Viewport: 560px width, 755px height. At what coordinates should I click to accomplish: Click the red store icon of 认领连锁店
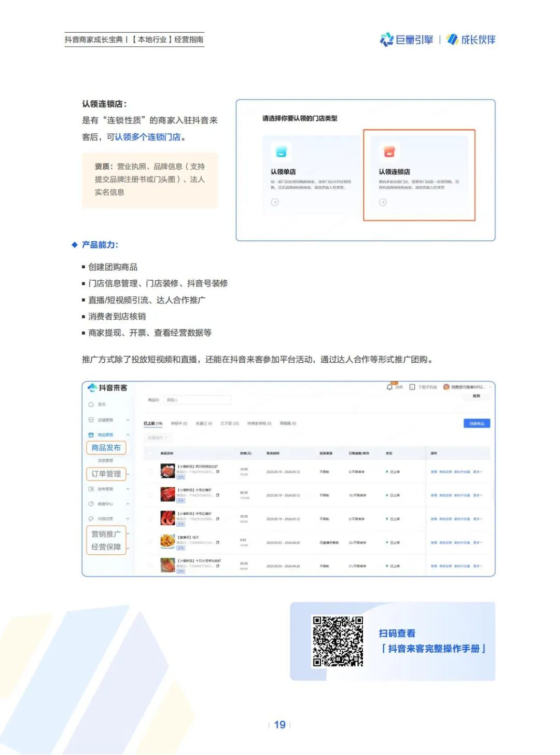[389, 152]
